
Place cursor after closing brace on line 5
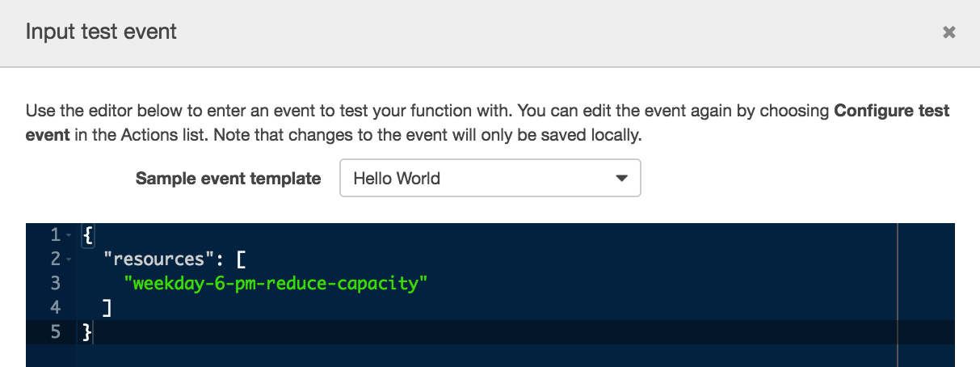pos(93,331)
